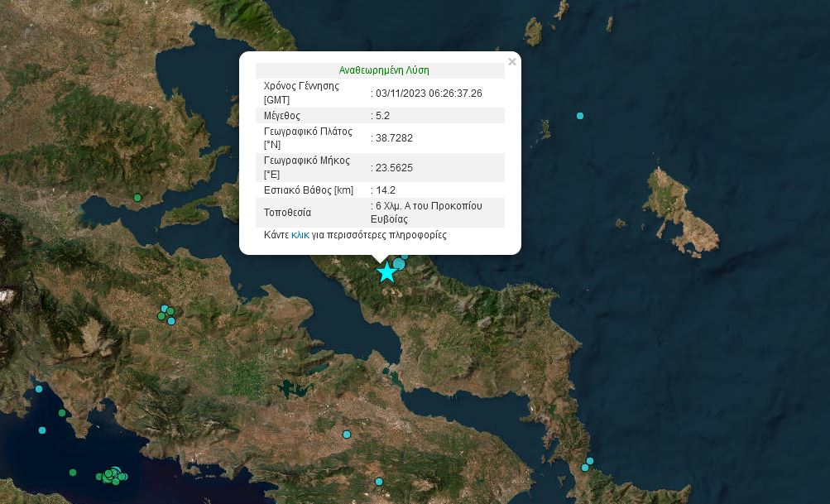Click the upper cyan marker of the southern Evia pair
Screen dimensions: 830x504
point(590,461)
